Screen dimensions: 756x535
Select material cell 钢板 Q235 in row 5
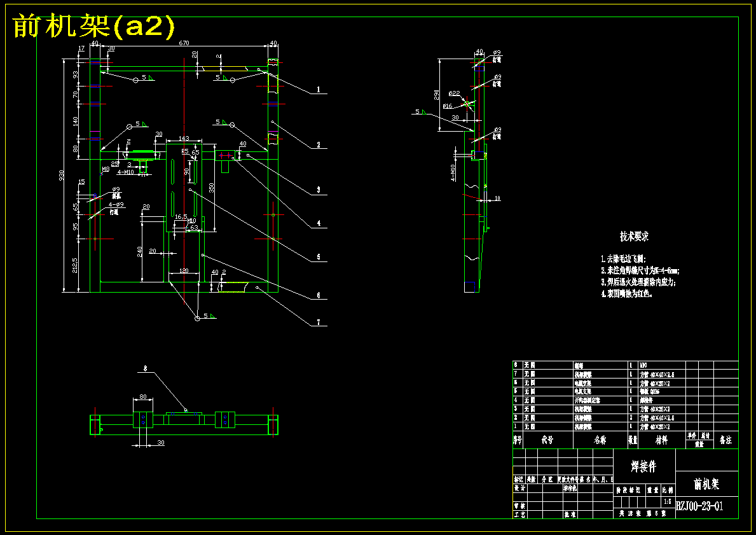point(650,392)
